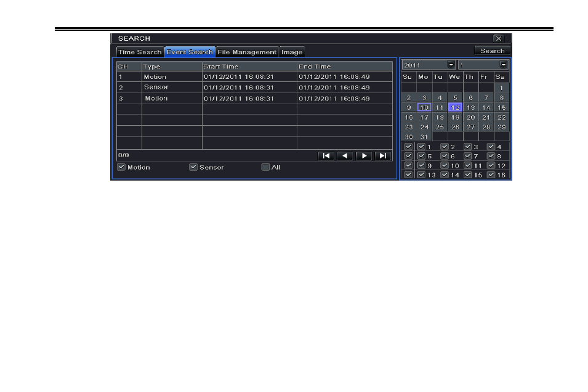588x392 pixels.
Task: Click the Type column header
Action: pyautogui.click(x=172, y=67)
